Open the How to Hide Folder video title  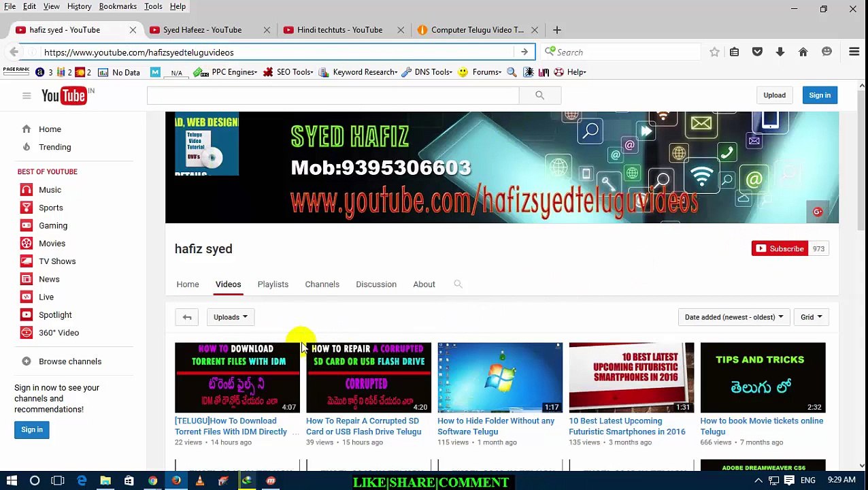pos(496,426)
